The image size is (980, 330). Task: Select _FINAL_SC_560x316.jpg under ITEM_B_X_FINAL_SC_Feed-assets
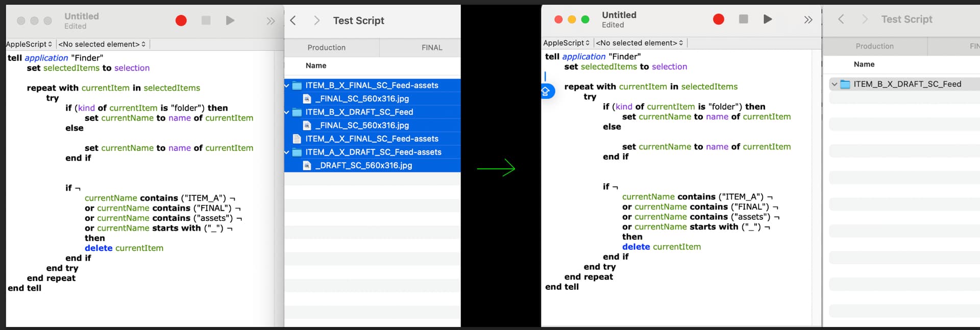coord(362,99)
